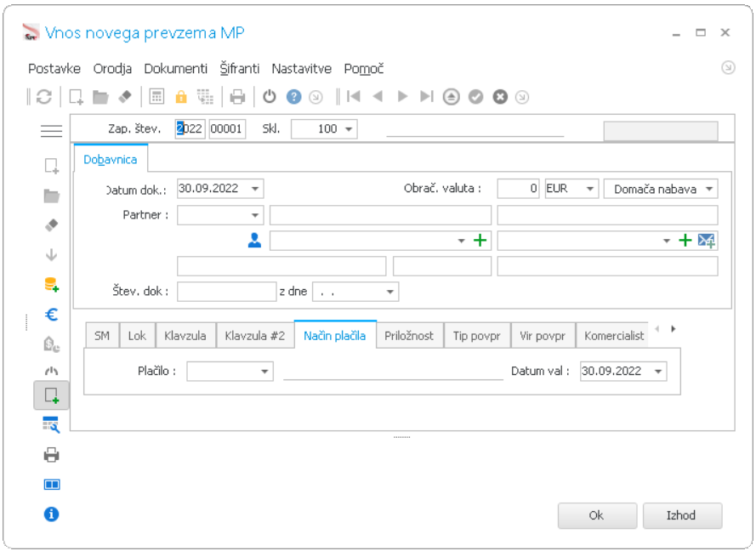The height and width of the screenshot is (551, 756).
Task: Expand the contact person dropdown arrow
Action: [x=462, y=241]
